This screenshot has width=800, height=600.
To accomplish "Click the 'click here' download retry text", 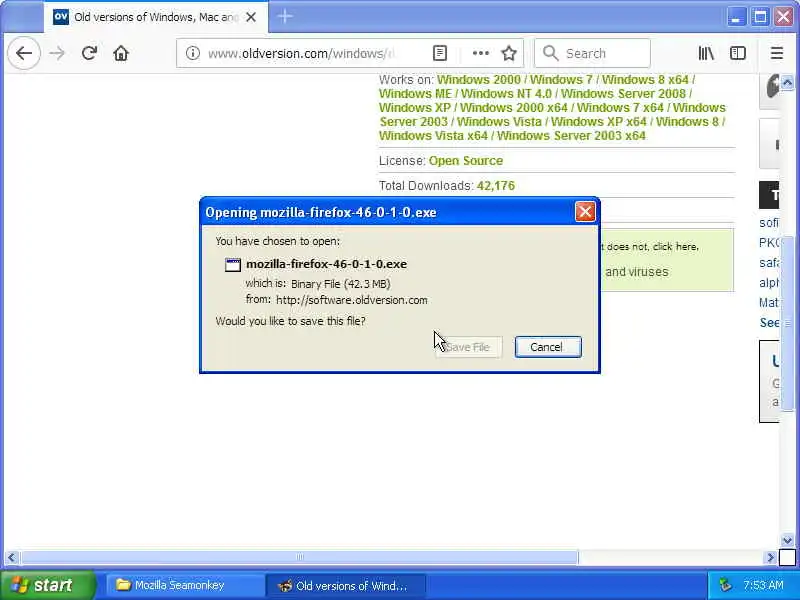I will pyautogui.click(x=675, y=246).
